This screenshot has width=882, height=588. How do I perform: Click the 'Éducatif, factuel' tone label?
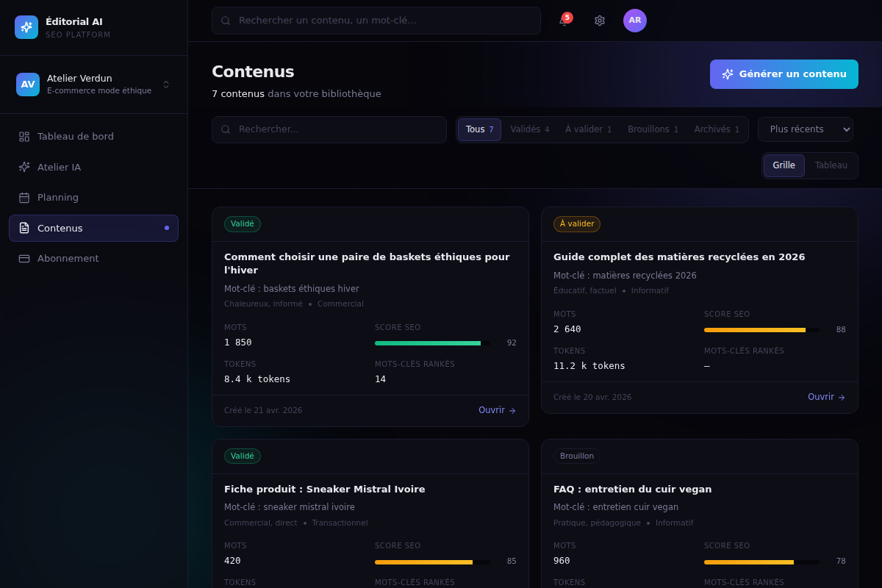[585, 291]
